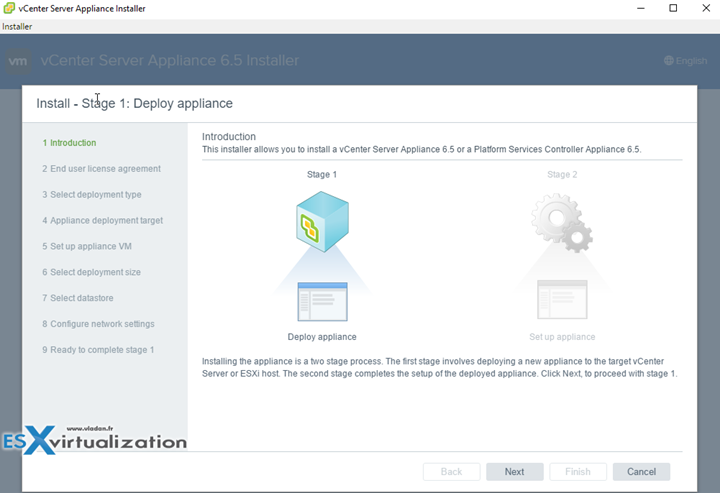Screen dimensions: 720x493
Task: Click the 'Stage 1' label
Action: coord(322,174)
